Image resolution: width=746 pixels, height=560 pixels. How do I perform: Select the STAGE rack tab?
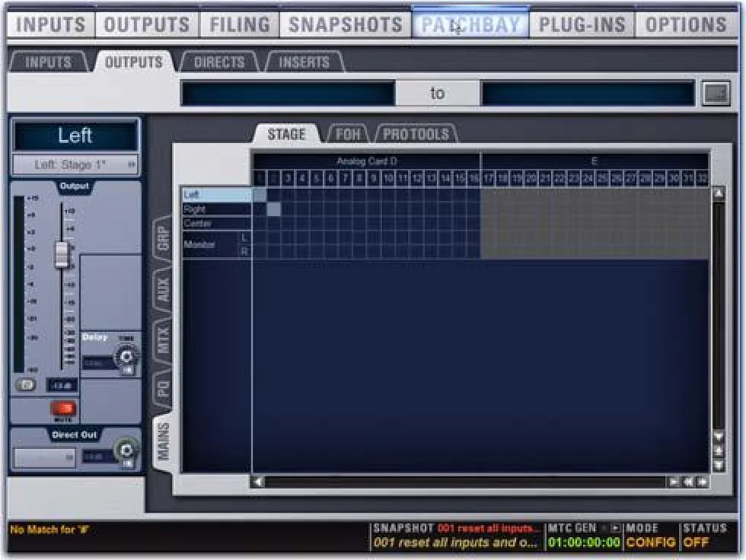click(286, 134)
